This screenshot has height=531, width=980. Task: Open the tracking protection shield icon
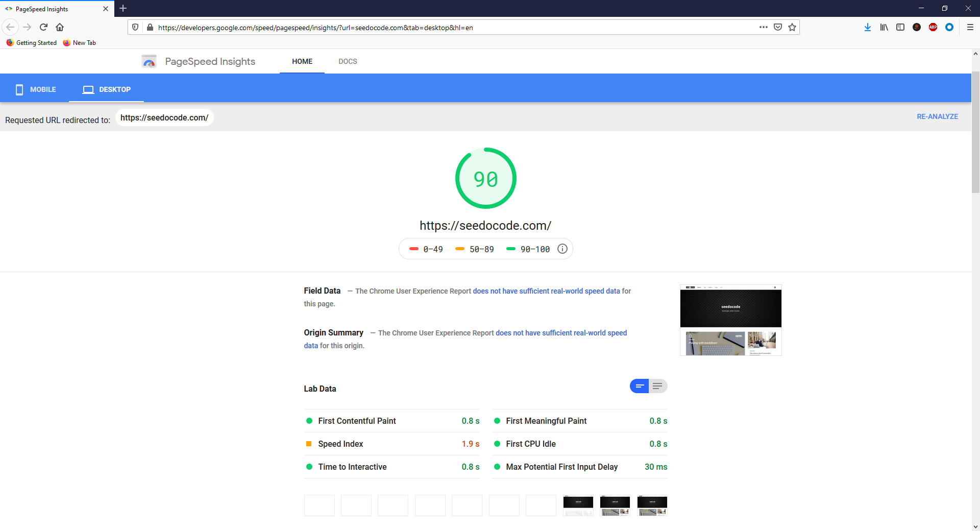pyautogui.click(x=135, y=27)
